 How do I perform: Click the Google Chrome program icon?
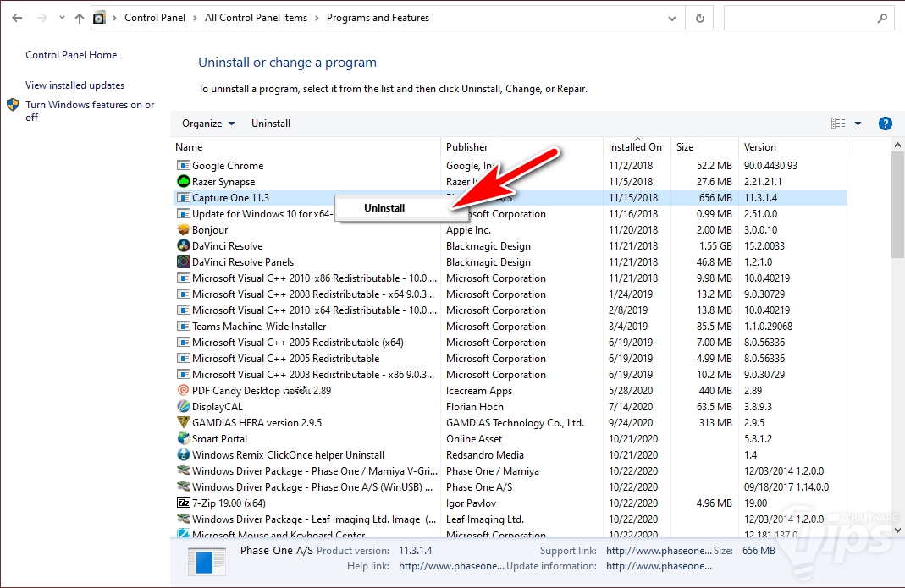pyautogui.click(x=184, y=166)
